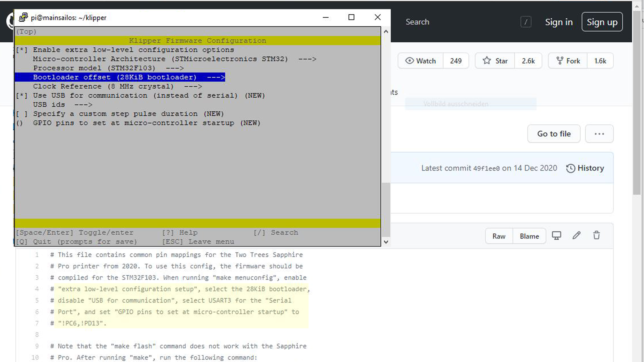Open USB ids submenu

(63, 105)
